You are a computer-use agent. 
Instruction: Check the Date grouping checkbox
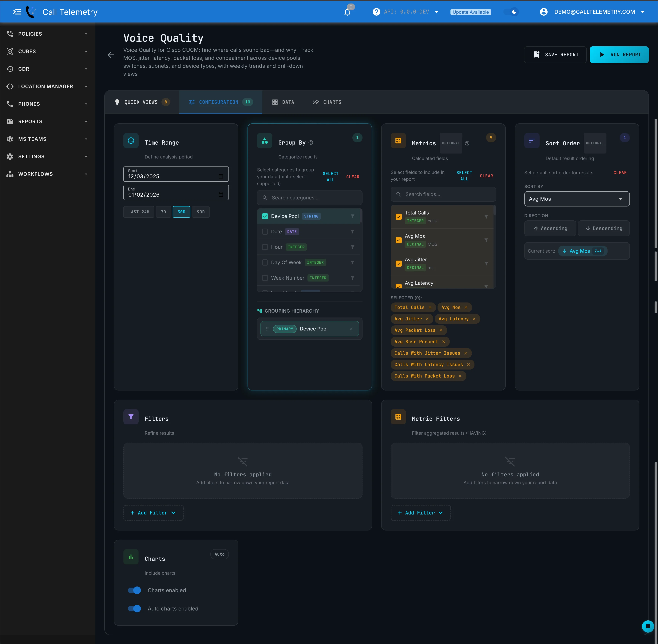coord(265,232)
